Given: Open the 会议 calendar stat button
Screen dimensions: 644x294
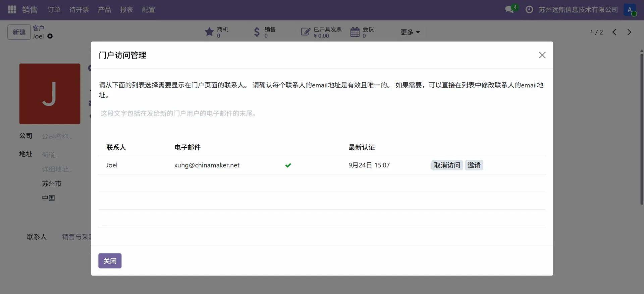Looking at the screenshot, I should [x=362, y=32].
